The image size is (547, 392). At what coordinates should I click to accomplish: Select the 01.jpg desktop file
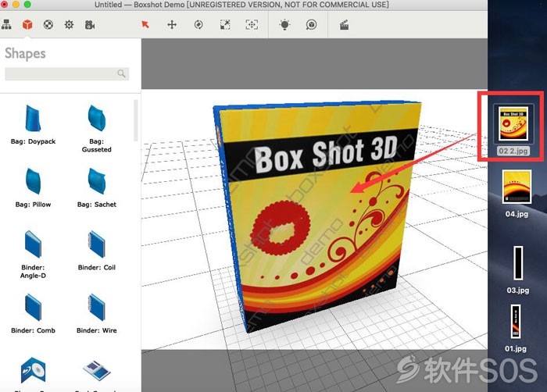click(516, 328)
